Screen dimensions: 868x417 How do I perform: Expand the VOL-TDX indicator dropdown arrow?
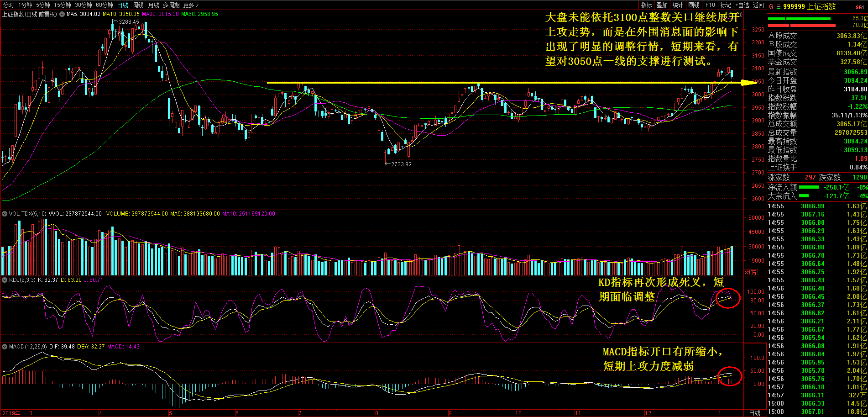pos(5,214)
